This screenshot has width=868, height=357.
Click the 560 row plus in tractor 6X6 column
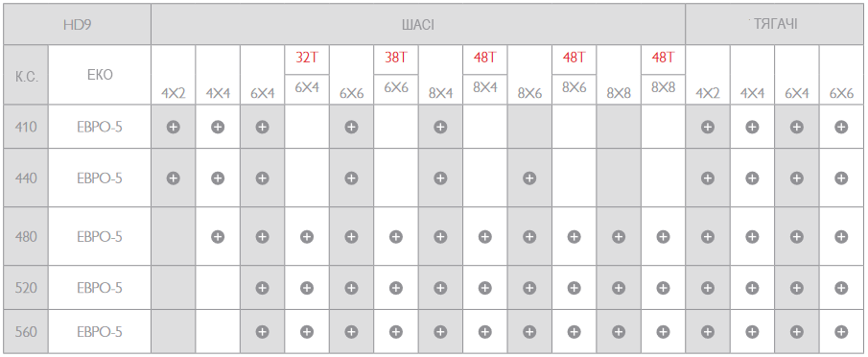point(841,332)
